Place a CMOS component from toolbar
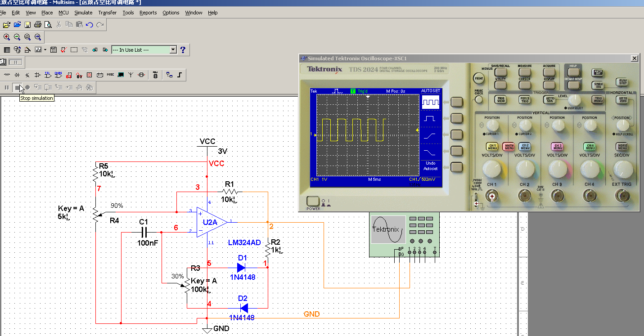 click(59, 75)
